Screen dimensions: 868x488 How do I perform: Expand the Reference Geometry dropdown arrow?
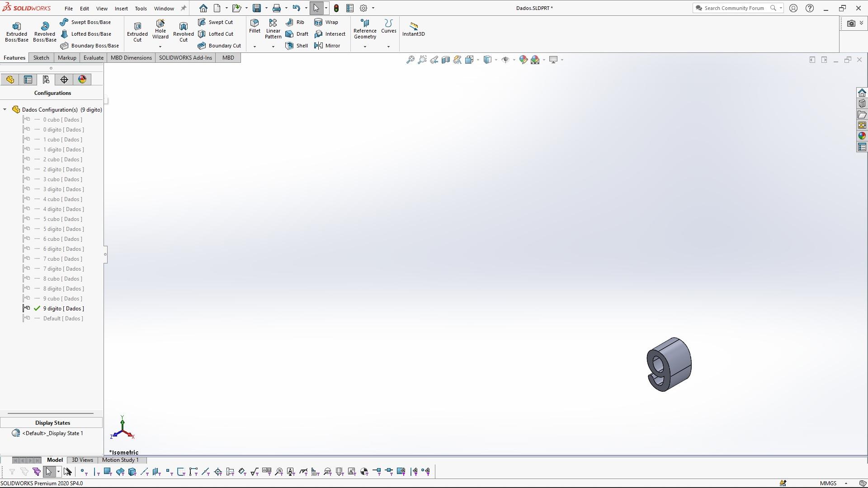click(365, 47)
